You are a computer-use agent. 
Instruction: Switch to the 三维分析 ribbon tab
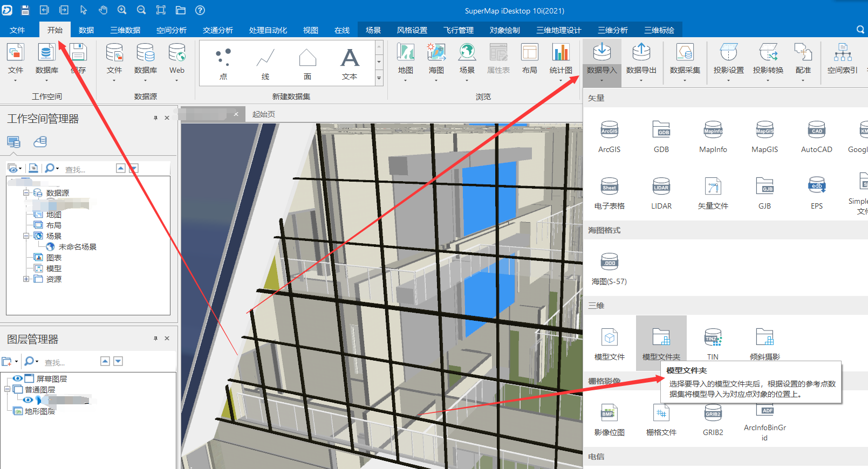point(613,30)
